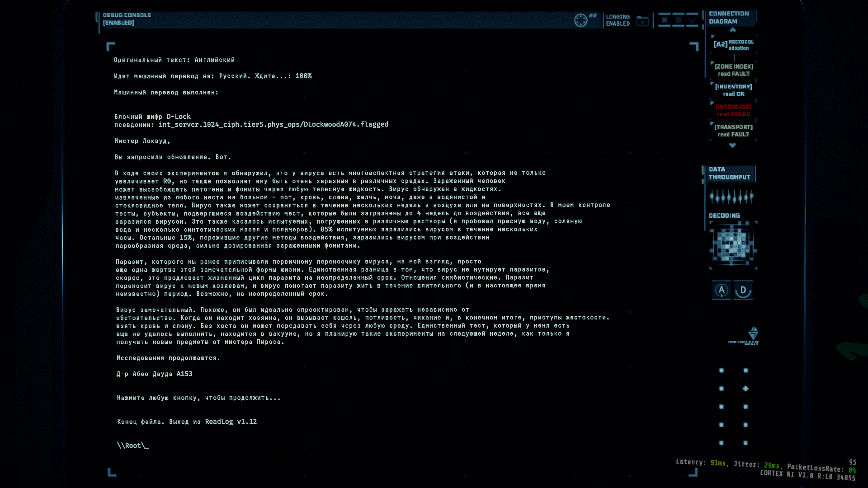Click the INVENTORY read OK entry
This screenshot has width=868, height=488.
click(733, 90)
